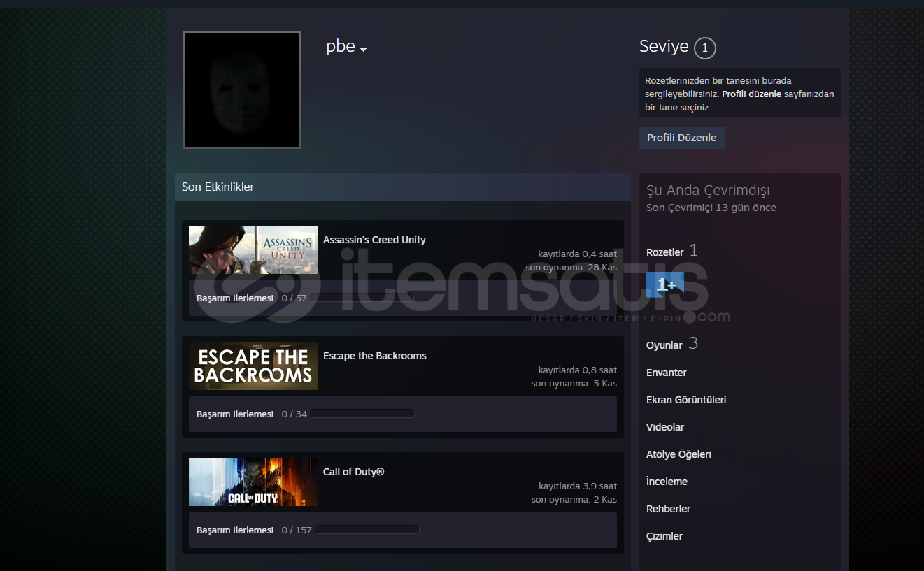Click 'kayıtlarda 0,4 saat' playtime text
The image size is (924, 571).
click(577, 254)
